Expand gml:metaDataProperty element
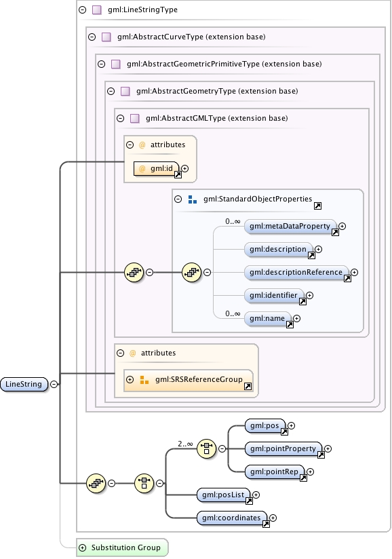This screenshot has width=392, height=559. [x=342, y=226]
